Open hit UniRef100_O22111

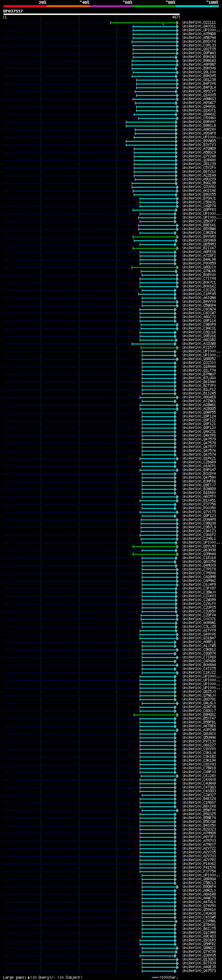[x=199, y=23]
